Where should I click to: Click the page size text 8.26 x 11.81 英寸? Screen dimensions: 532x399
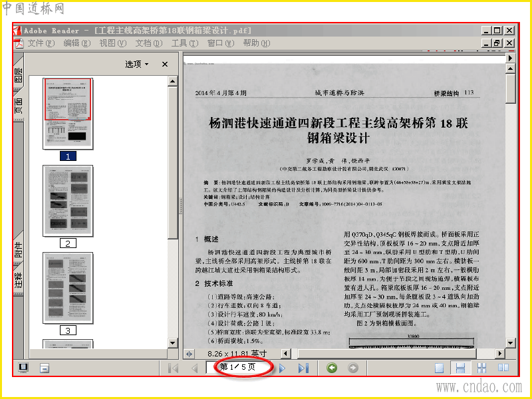(237, 354)
